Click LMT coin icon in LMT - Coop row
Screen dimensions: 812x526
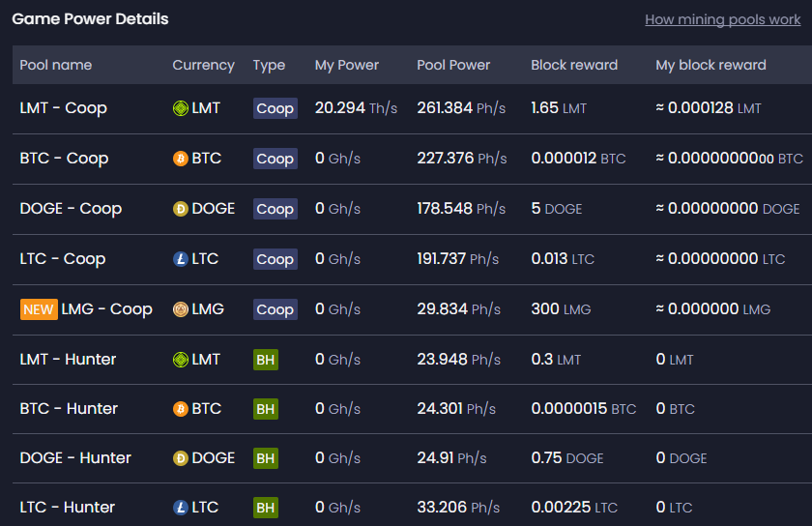(180, 108)
